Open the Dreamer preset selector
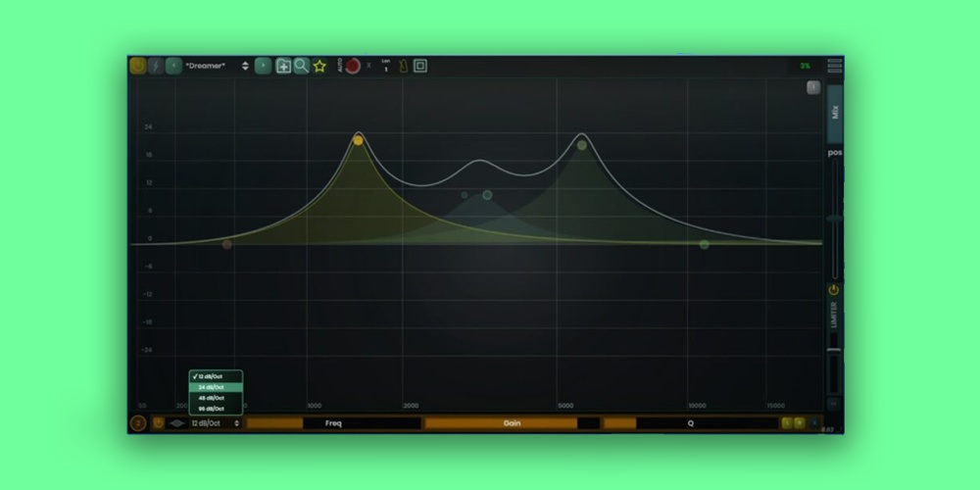 click(x=217, y=66)
